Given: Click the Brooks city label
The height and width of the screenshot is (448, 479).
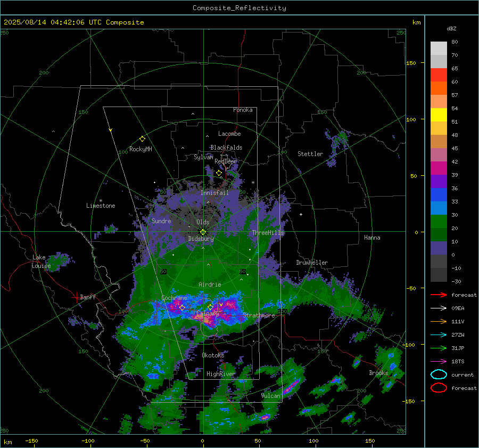Looking at the screenshot, I should point(378,373).
